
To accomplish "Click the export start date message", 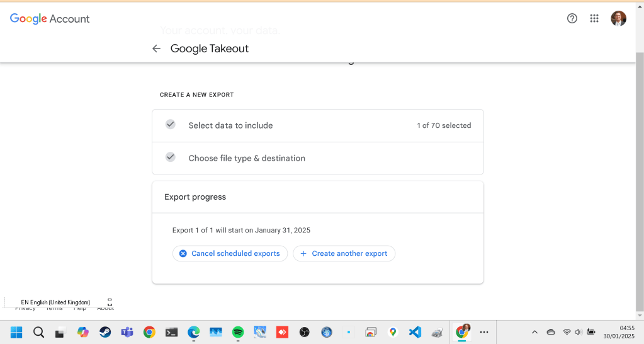I will (x=241, y=230).
